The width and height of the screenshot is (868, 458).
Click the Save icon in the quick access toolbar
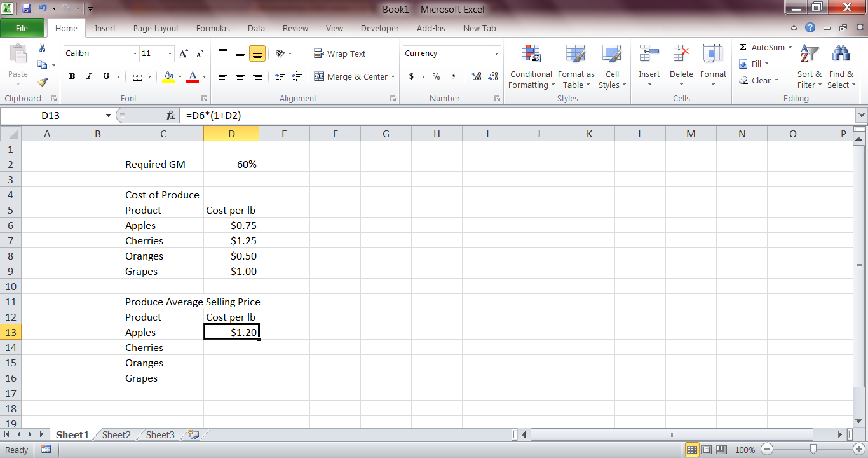[27, 9]
